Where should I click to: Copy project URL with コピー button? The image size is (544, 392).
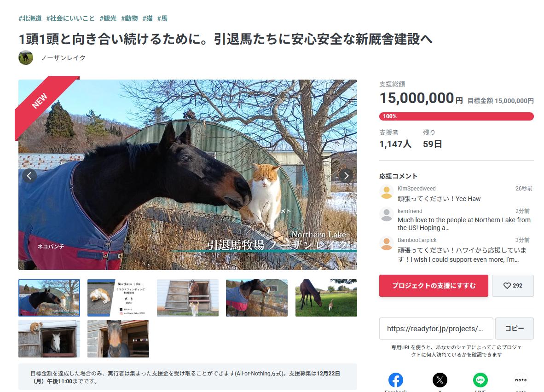[514, 328]
